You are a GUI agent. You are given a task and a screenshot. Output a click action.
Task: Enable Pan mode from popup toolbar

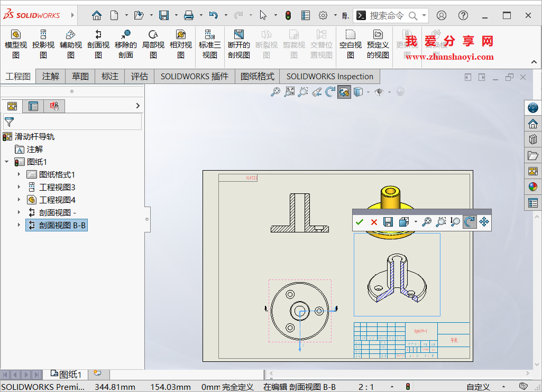pos(484,222)
